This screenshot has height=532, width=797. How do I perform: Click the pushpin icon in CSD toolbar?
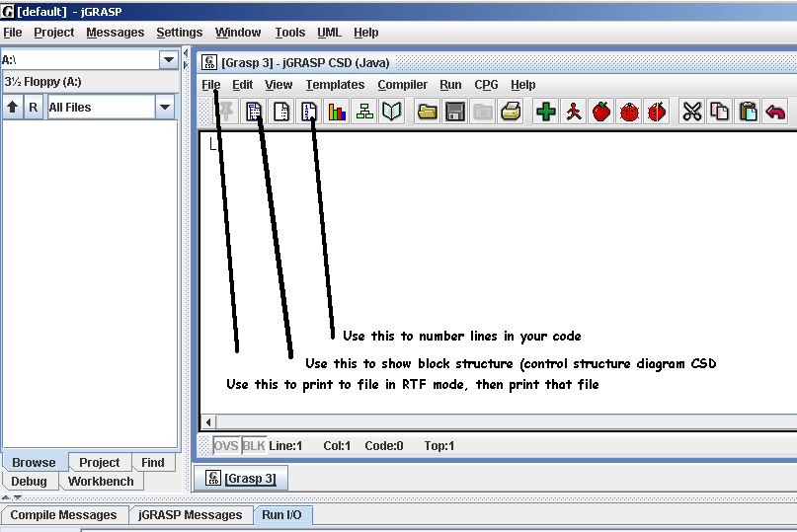coord(226,112)
